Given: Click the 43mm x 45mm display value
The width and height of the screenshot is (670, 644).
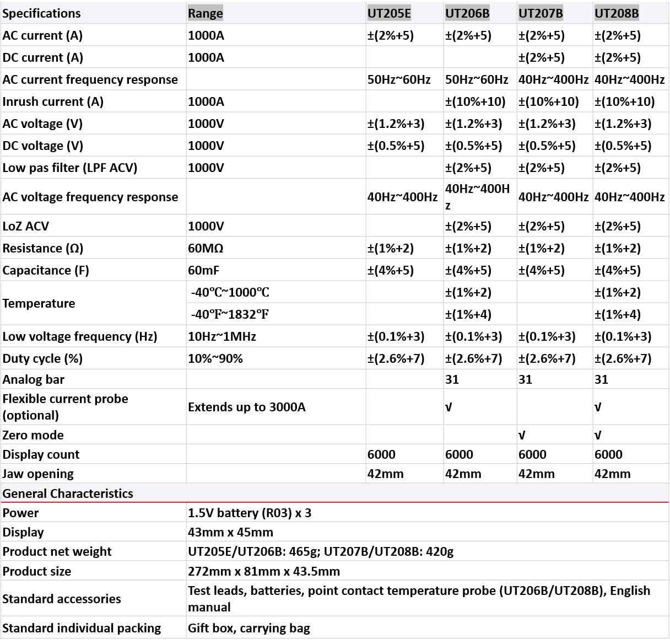Looking at the screenshot, I should tap(230, 532).
